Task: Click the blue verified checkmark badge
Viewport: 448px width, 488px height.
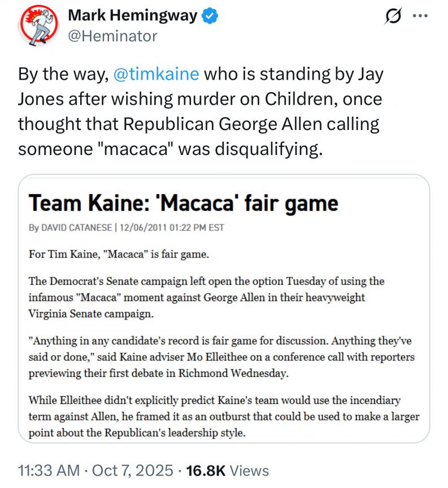Action: 210,16
